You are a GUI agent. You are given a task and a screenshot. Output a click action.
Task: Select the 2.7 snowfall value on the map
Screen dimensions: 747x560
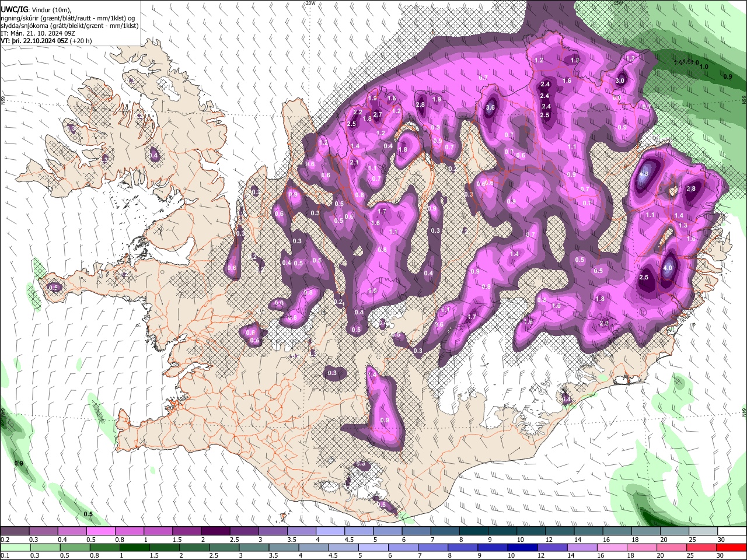(378, 114)
